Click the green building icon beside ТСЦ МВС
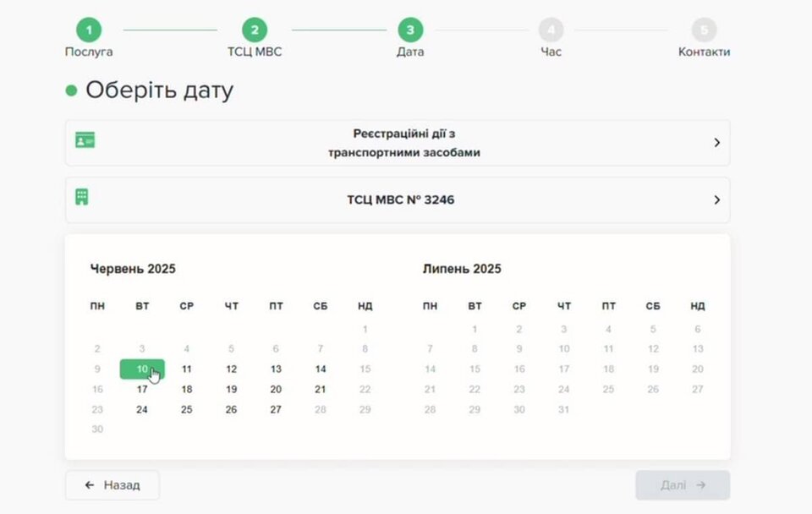812x514 pixels. (x=81, y=197)
